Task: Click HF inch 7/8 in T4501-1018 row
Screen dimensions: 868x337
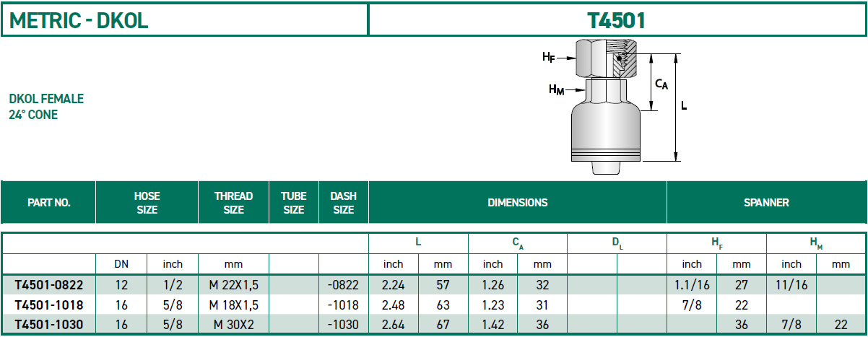Action: click(692, 305)
